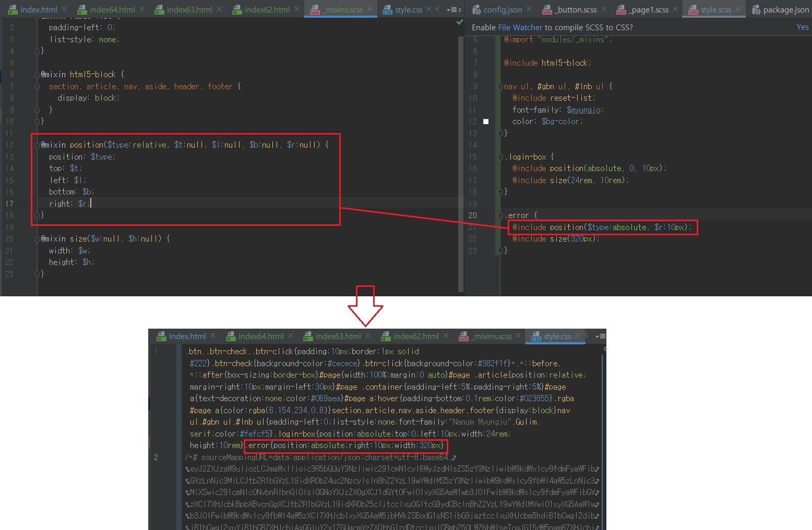Collapse the .login-box rule block

coord(500,157)
